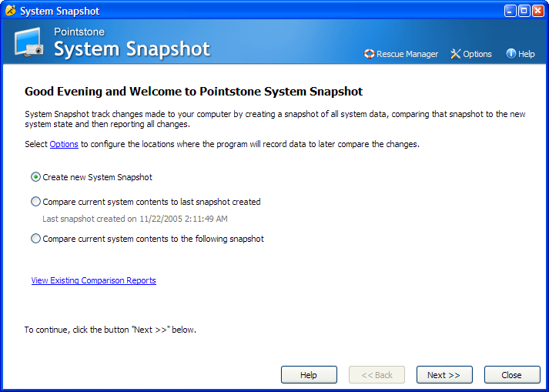Click the Next >> button

tap(444, 375)
